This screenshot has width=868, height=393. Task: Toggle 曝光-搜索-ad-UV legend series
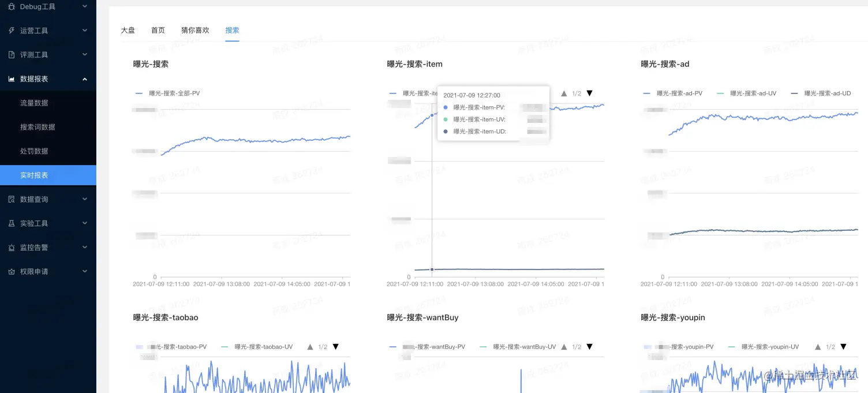746,93
